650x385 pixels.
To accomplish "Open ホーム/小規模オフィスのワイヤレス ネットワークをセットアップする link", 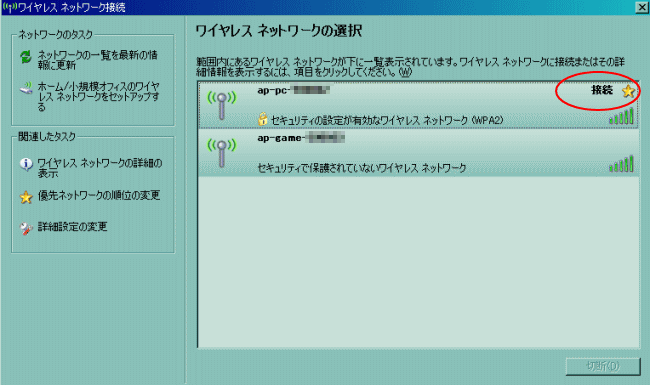I will coord(99,97).
